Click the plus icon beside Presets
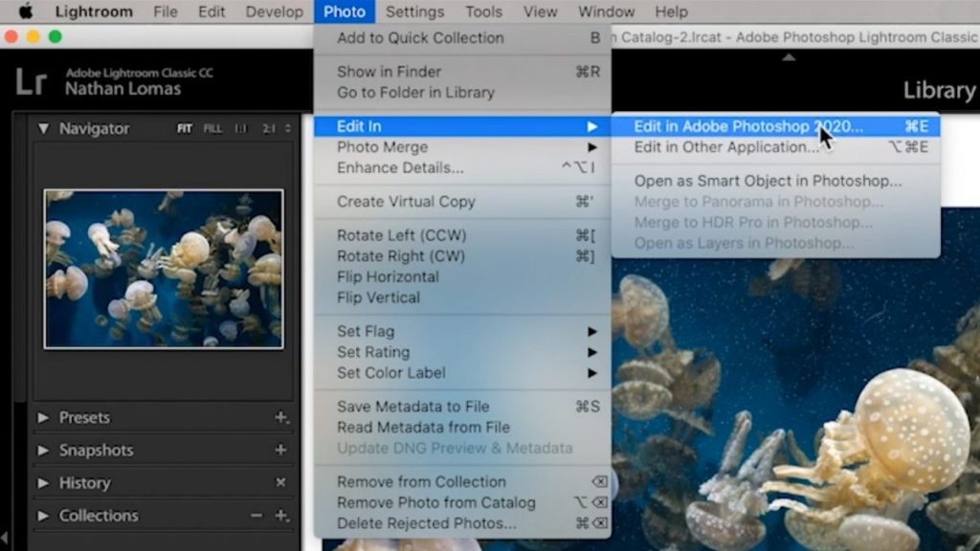Image resolution: width=980 pixels, height=551 pixels. tap(280, 417)
